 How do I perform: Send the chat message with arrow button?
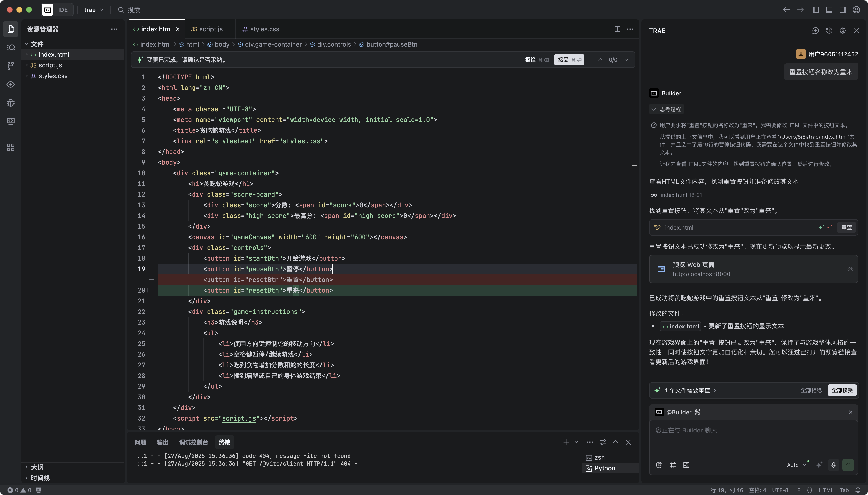coord(848,465)
